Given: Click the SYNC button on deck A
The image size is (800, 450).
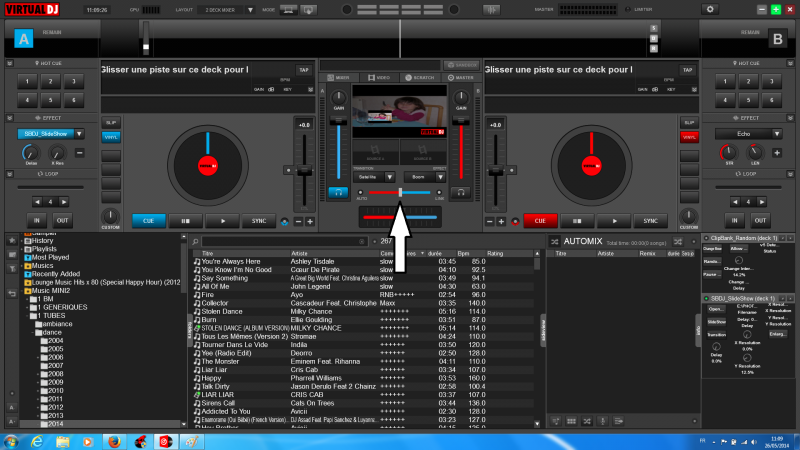Looking at the screenshot, I should 259,221.
